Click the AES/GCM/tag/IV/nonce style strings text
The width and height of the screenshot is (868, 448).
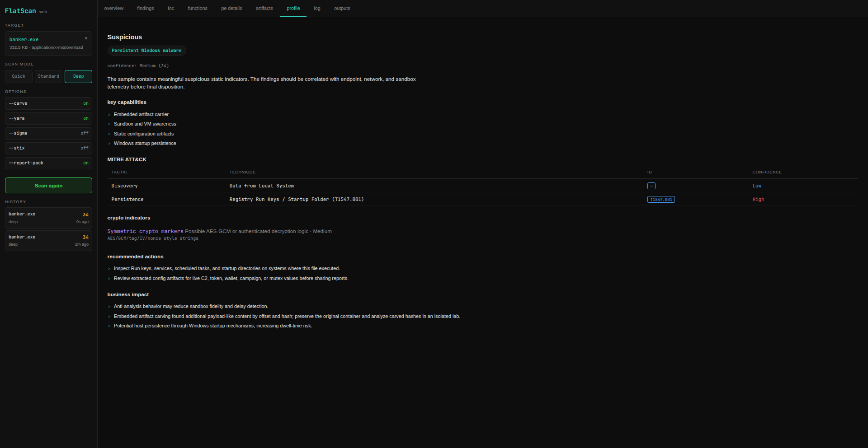[153, 238]
